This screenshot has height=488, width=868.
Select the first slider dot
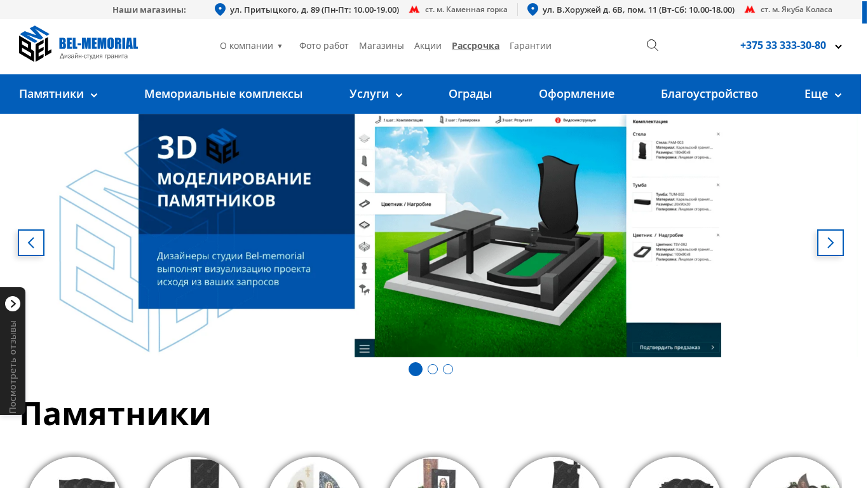tap(416, 369)
